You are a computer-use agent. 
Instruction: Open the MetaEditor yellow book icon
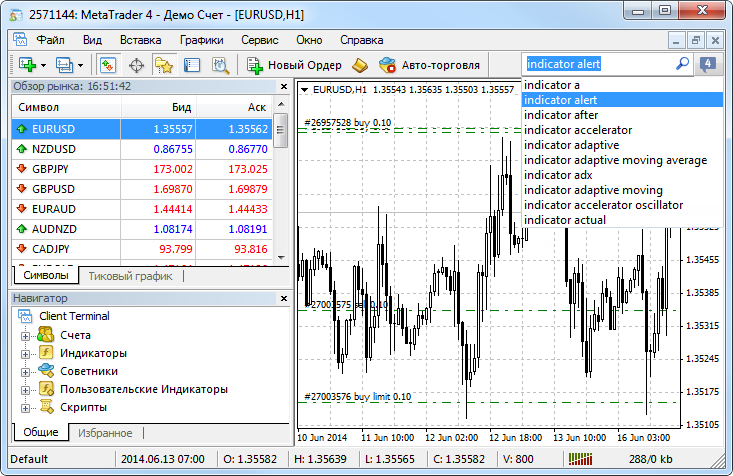(x=359, y=65)
